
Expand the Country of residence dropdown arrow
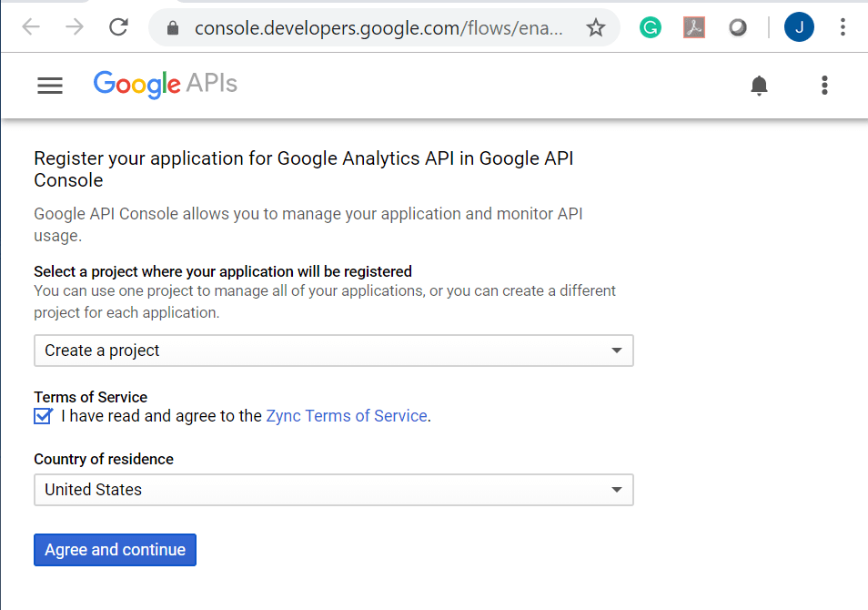[x=616, y=490]
